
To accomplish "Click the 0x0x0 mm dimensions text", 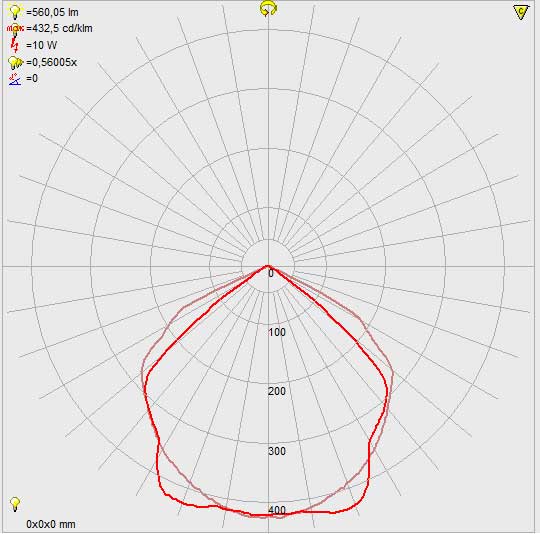I will pyautogui.click(x=51, y=524).
